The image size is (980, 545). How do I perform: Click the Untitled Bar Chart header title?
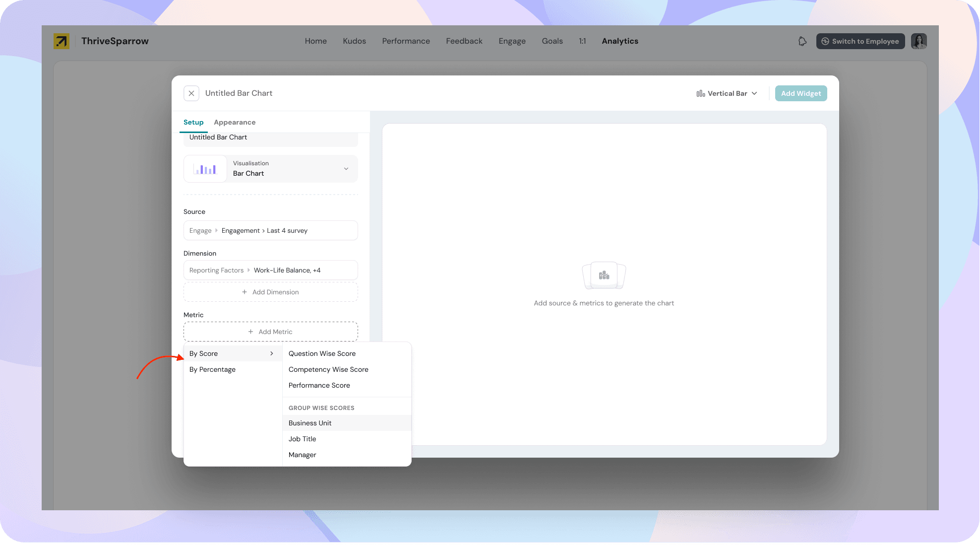pos(239,93)
